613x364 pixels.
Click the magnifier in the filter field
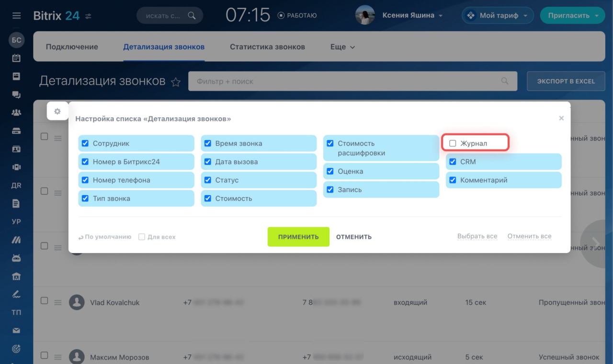(x=505, y=81)
